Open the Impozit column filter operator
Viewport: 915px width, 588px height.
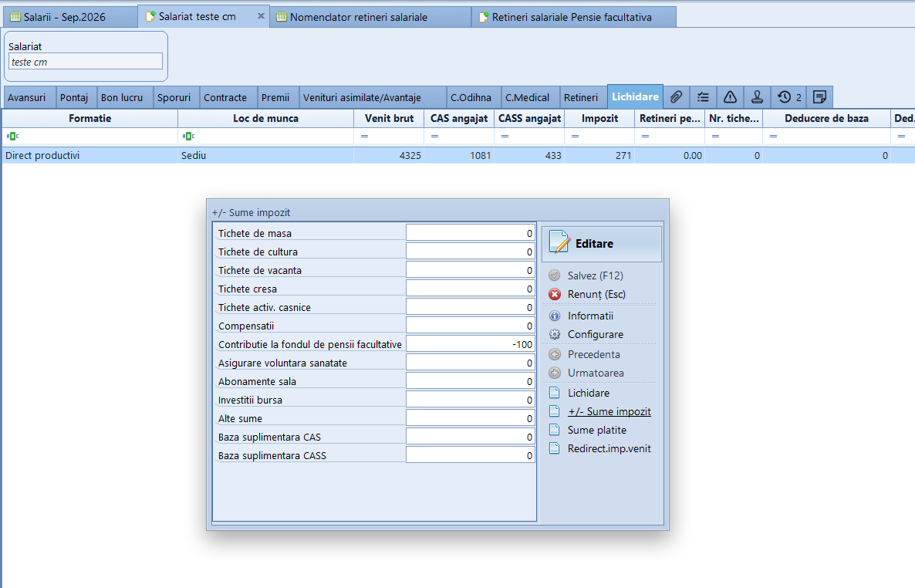point(575,136)
